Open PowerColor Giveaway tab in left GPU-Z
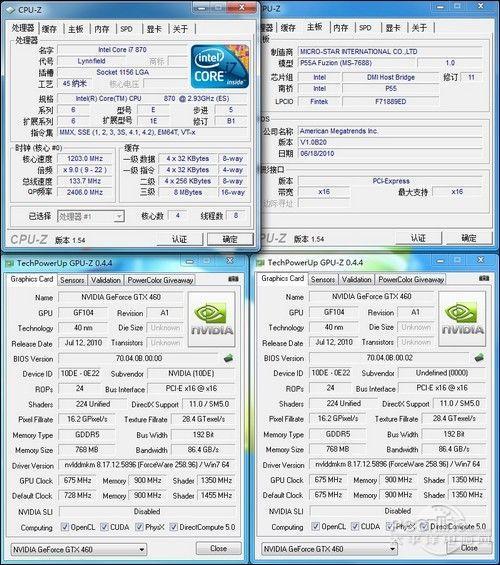This screenshot has width=500, height=565. pos(160,280)
